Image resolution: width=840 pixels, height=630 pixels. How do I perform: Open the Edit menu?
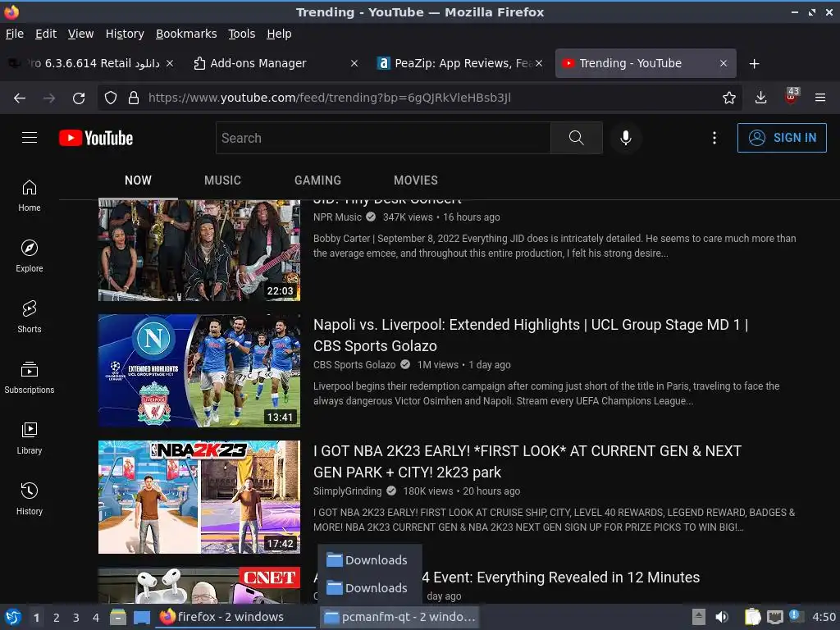(x=46, y=34)
